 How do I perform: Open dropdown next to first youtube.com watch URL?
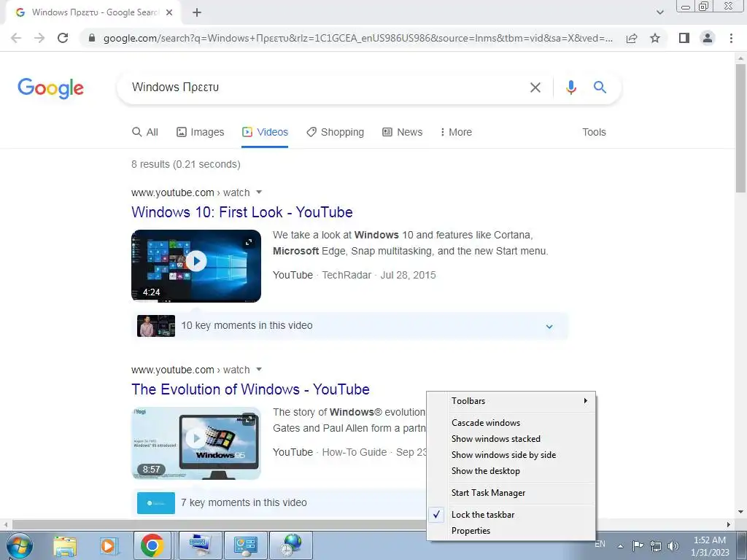coord(259,192)
